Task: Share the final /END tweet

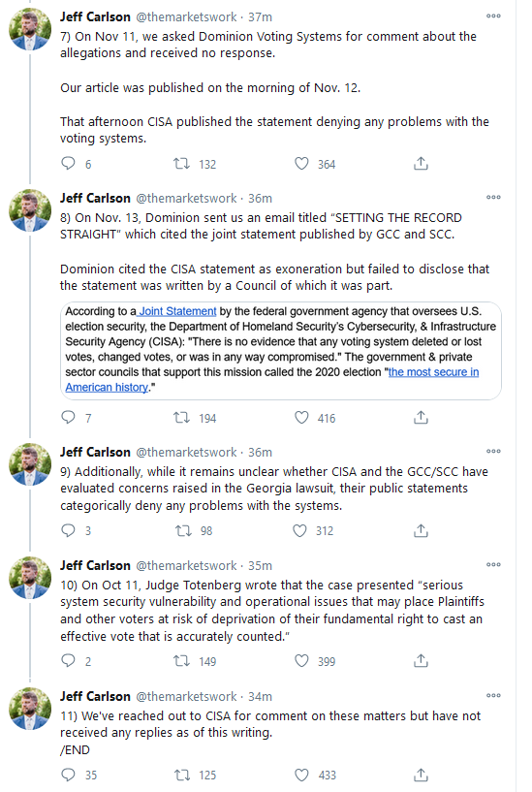Action: pyautogui.click(x=421, y=775)
